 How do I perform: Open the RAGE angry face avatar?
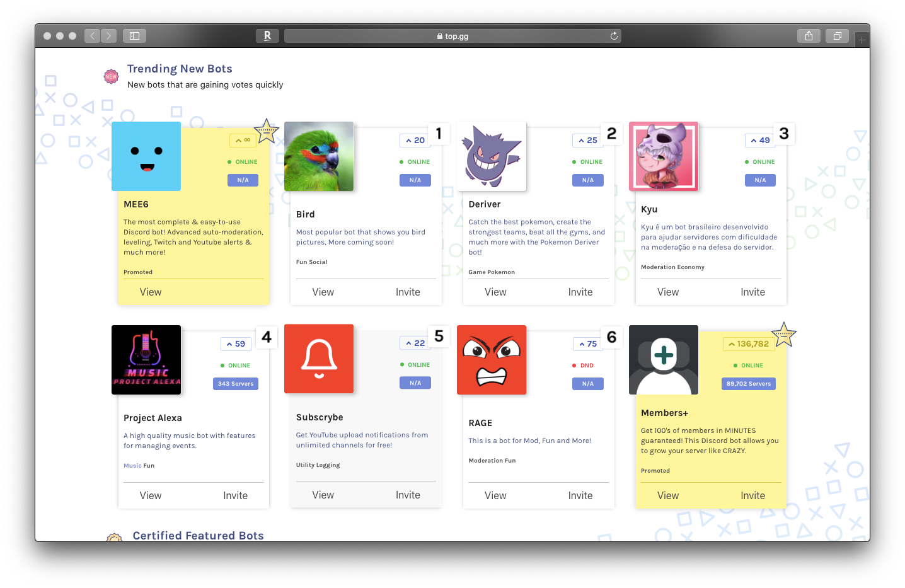492,360
